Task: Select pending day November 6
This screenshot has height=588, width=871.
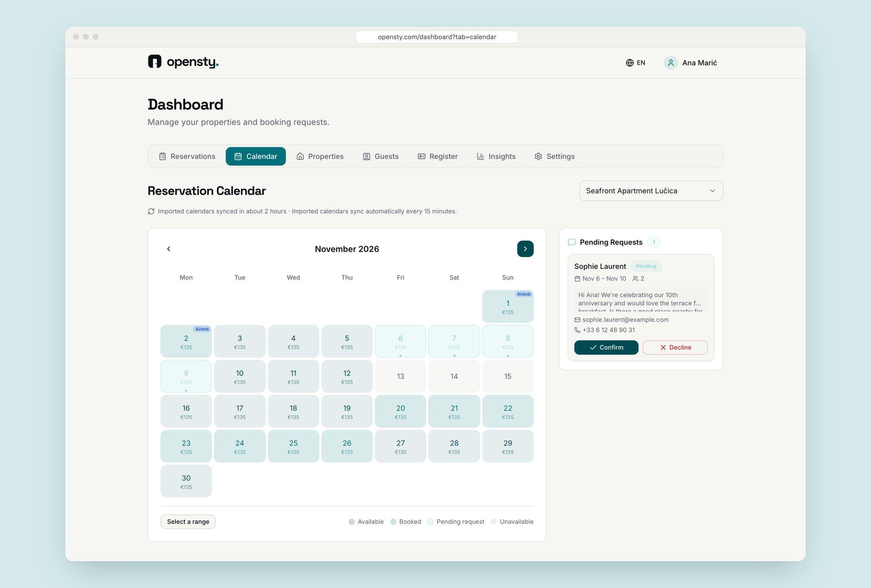Action: pyautogui.click(x=400, y=341)
